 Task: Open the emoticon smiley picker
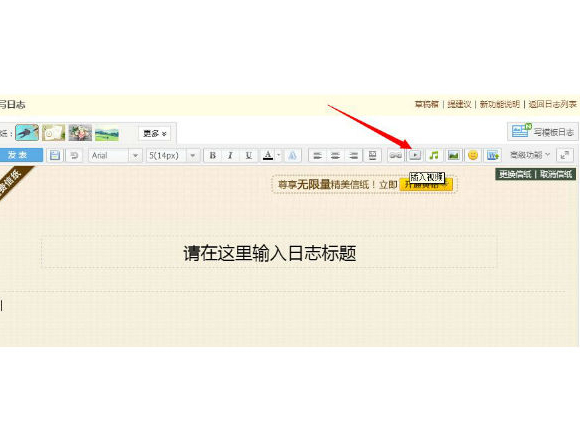click(473, 155)
